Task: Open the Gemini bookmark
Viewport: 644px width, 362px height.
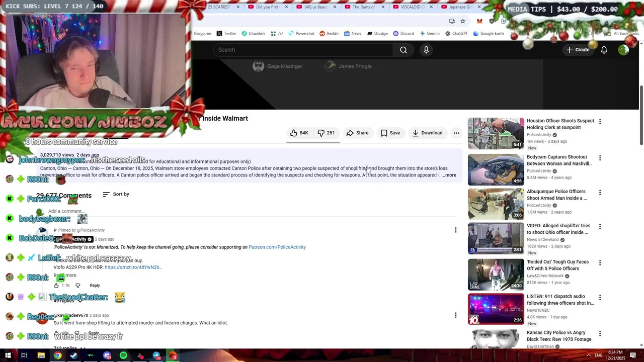Action: [429, 34]
